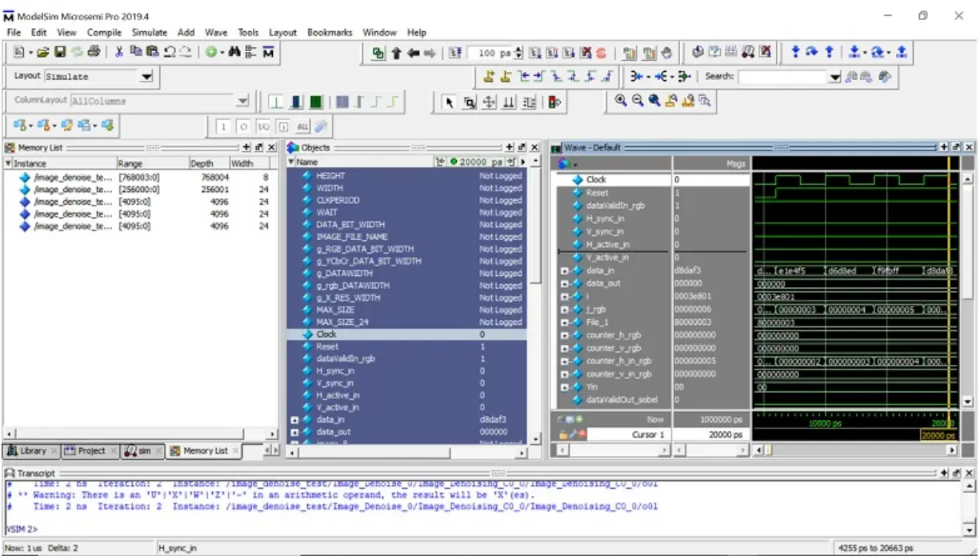Screen dimensions: 980x560
Task: Select H_sync_in signal in the Wave panel
Action: pyautogui.click(x=605, y=218)
